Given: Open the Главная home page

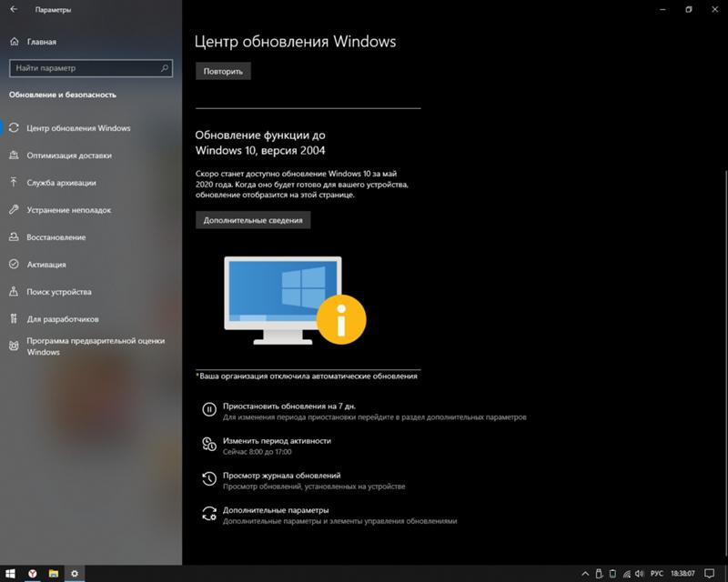Looking at the screenshot, I should [33, 42].
